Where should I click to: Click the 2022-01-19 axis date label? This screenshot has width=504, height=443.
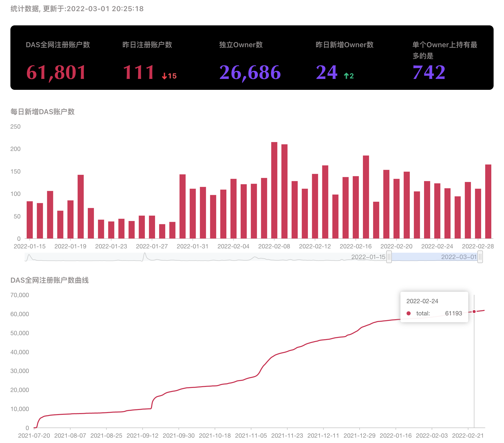pos(70,246)
